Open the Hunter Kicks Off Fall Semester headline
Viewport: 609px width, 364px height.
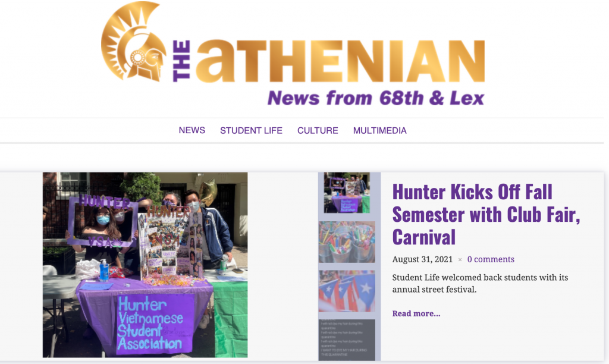pos(486,215)
